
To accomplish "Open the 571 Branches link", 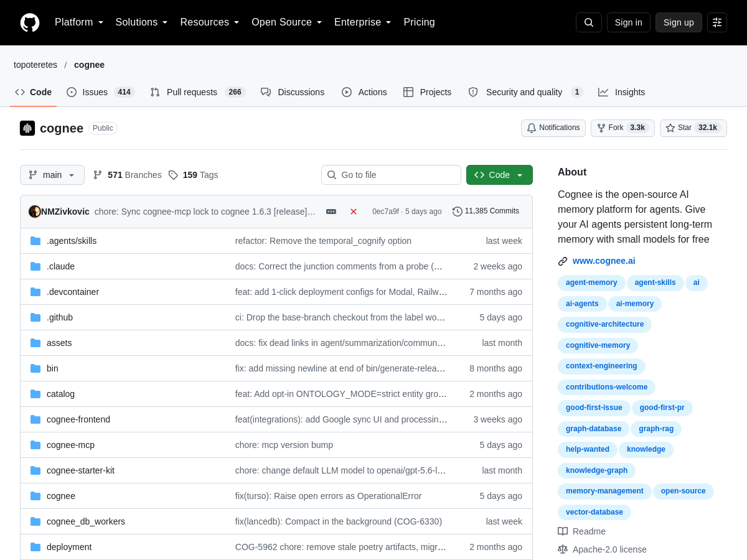I will coord(127,175).
